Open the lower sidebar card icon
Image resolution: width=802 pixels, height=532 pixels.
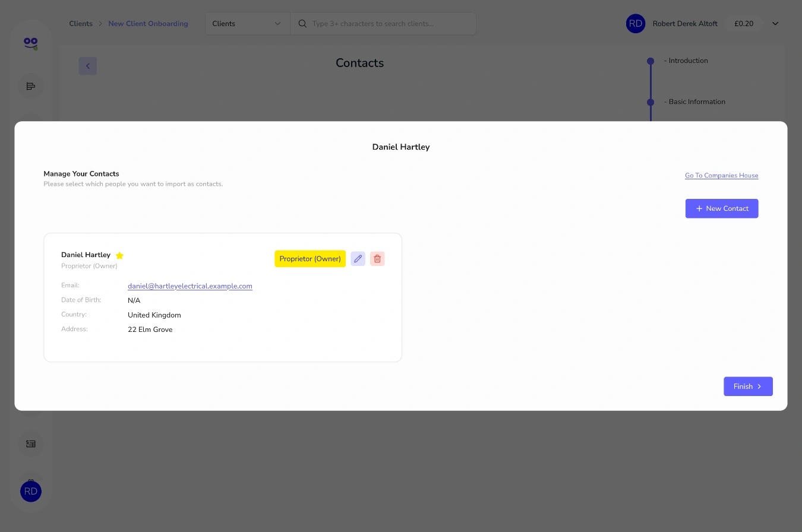[31, 444]
